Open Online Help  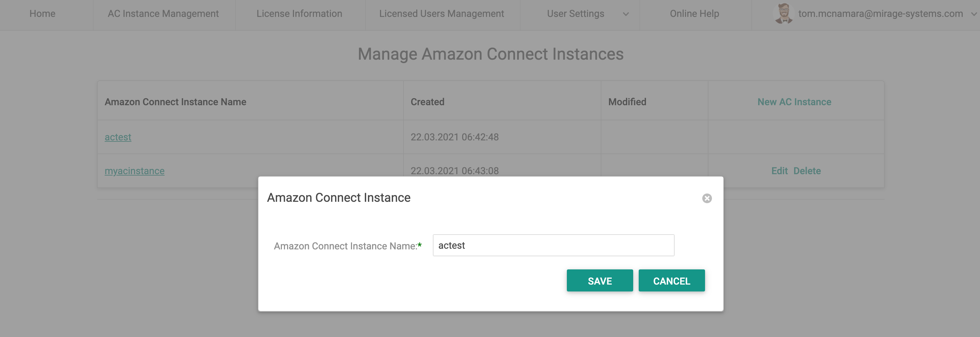pyautogui.click(x=694, y=14)
